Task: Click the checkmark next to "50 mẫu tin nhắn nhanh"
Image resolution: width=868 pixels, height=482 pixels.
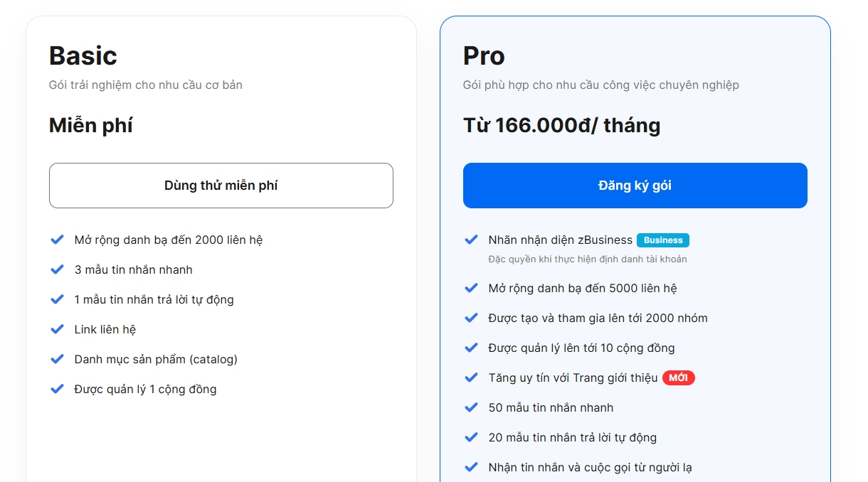Action: 471,407
